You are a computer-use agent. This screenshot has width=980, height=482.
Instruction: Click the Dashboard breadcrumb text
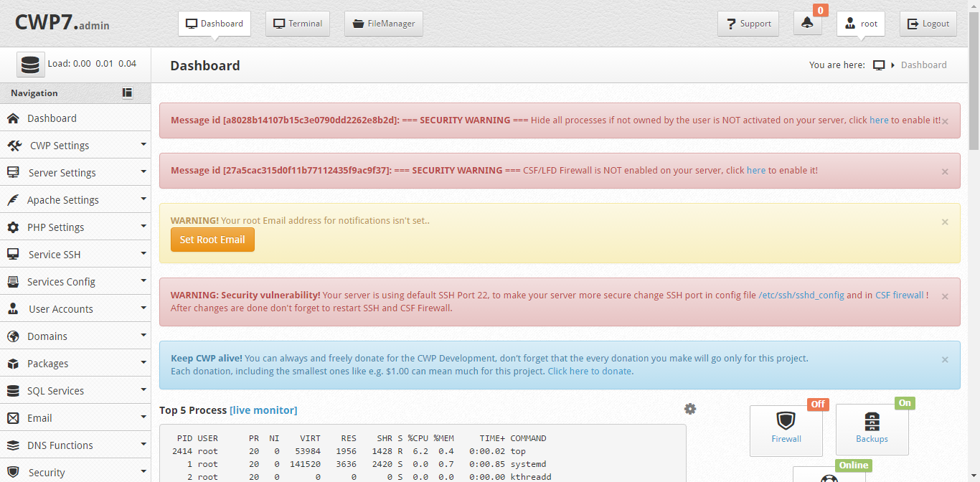point(923,65)
